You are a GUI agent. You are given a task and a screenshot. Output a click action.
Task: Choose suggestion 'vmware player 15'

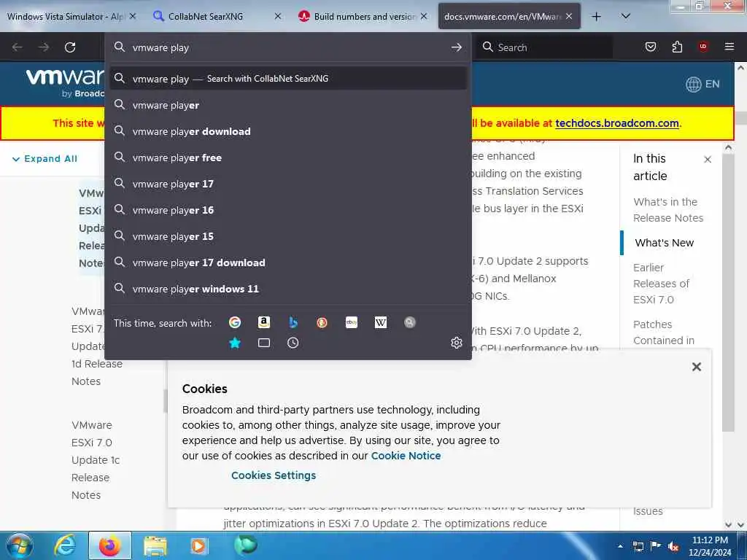tap(288, 236)
